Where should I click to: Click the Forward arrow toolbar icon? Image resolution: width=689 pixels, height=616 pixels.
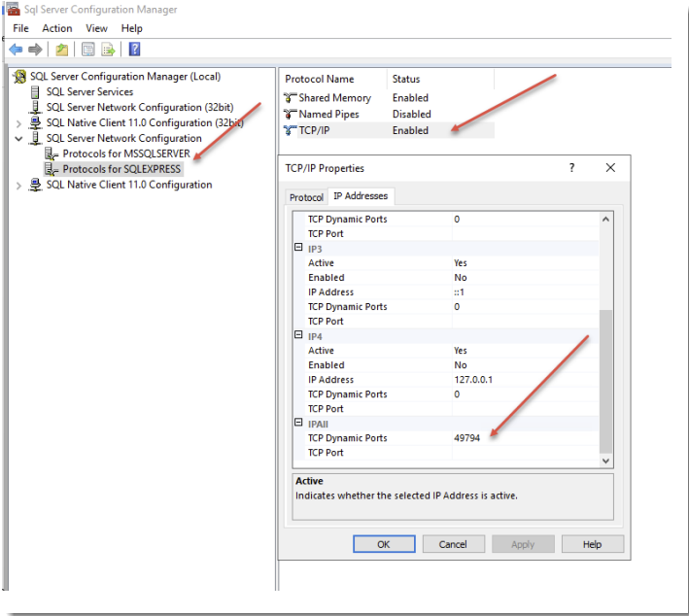coord(35,50)
